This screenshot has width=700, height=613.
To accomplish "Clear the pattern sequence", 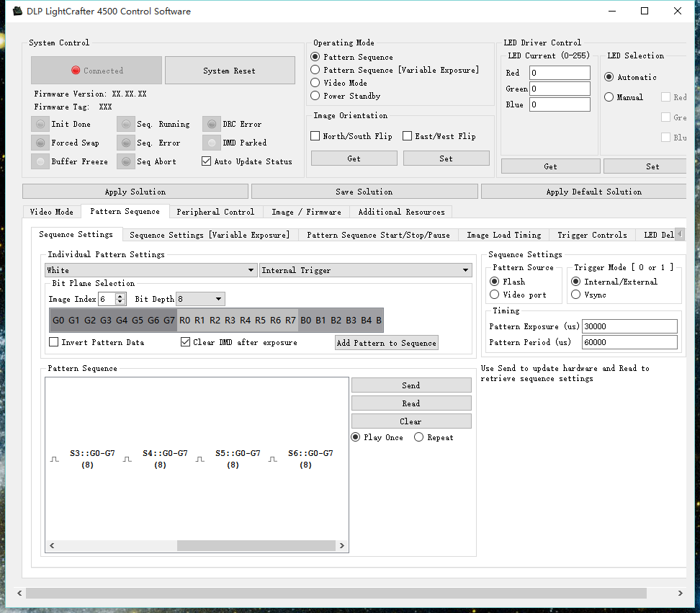I will (x=411, y=421).
